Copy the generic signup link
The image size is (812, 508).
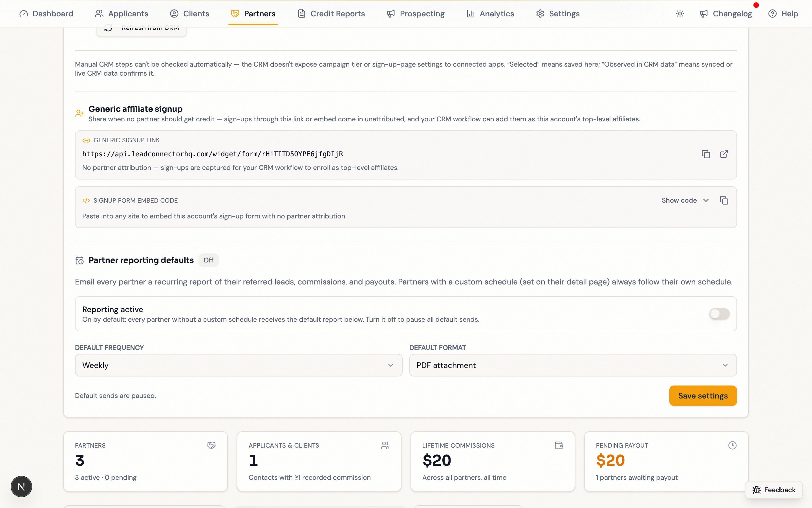tap(706, 154)
